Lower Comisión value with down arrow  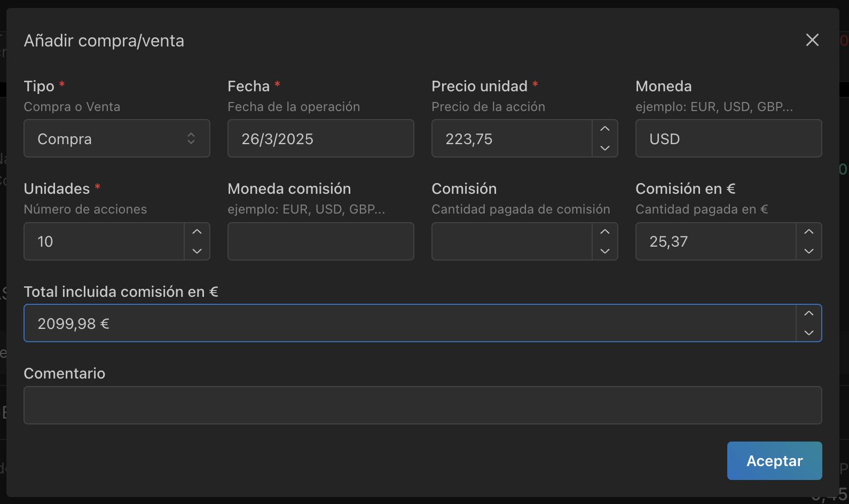click(605, 251)
